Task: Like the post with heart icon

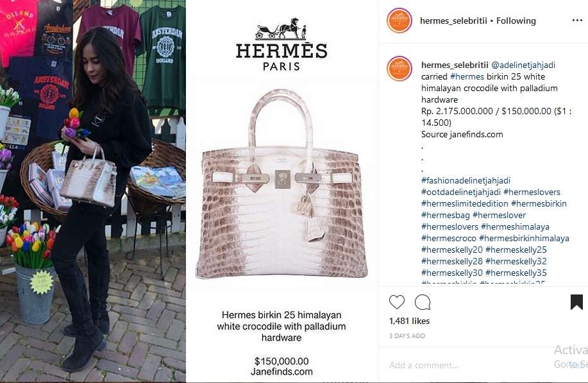Action: [x=397, y=302]
